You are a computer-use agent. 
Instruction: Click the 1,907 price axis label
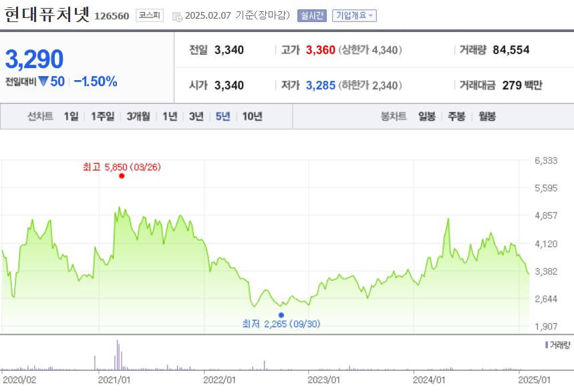coord(546,327)
